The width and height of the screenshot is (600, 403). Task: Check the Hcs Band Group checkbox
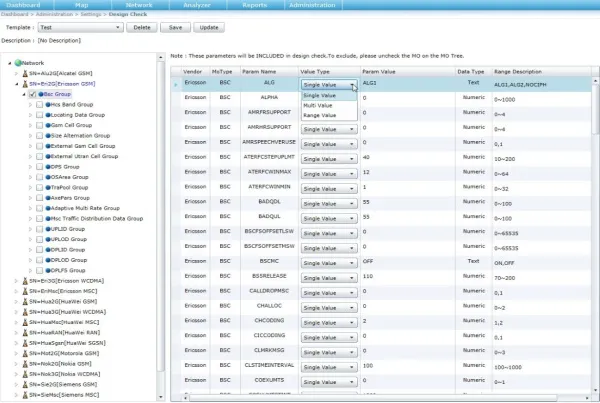click(x=39, y=104)
